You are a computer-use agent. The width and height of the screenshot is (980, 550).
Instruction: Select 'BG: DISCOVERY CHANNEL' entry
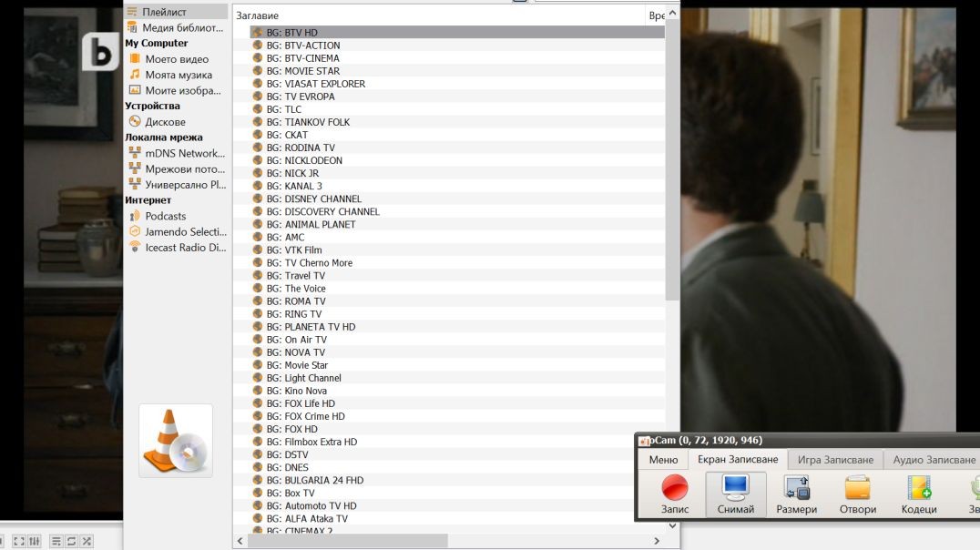(457, 211)
